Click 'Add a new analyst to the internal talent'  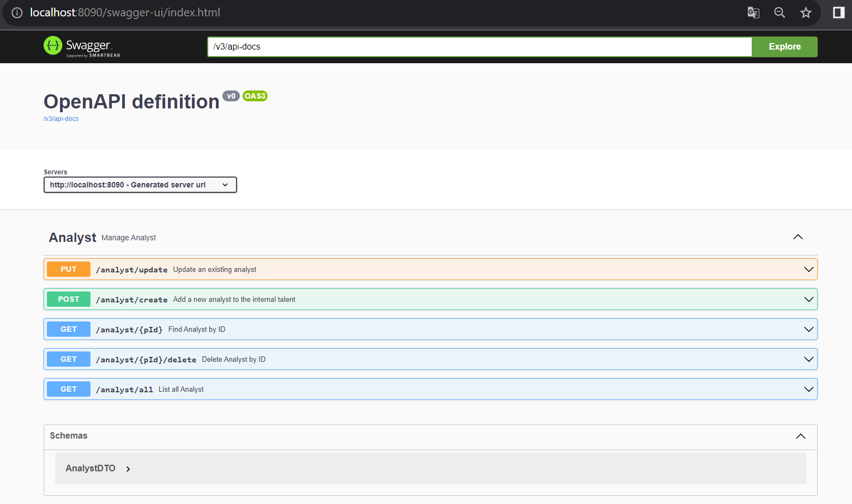234,299
